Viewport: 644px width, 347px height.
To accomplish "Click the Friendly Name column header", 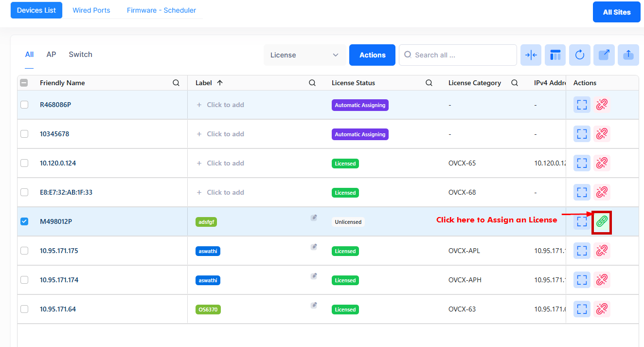I will (x=62, y=83).
